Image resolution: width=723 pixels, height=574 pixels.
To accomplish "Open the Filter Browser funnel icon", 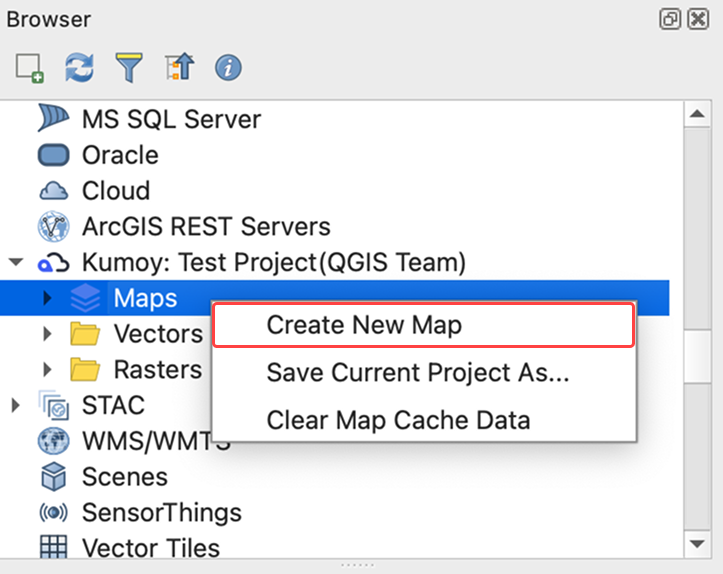I will click(129, 68).
